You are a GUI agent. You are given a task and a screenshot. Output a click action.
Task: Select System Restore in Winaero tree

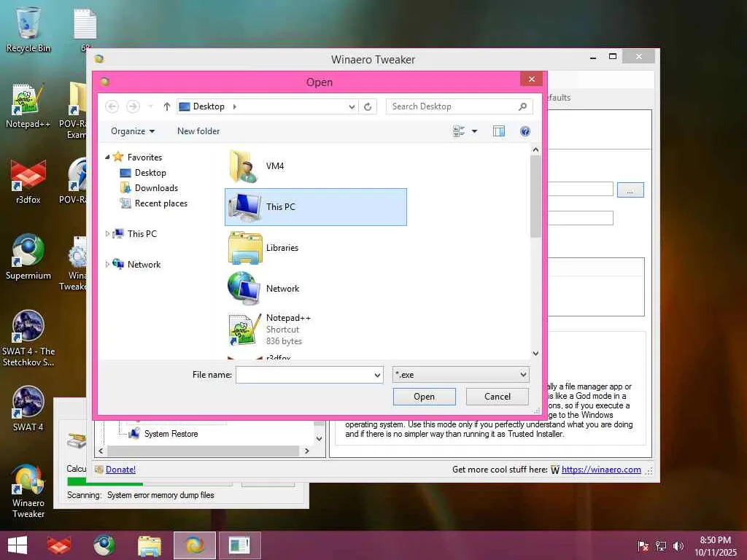tap(171, 434)
